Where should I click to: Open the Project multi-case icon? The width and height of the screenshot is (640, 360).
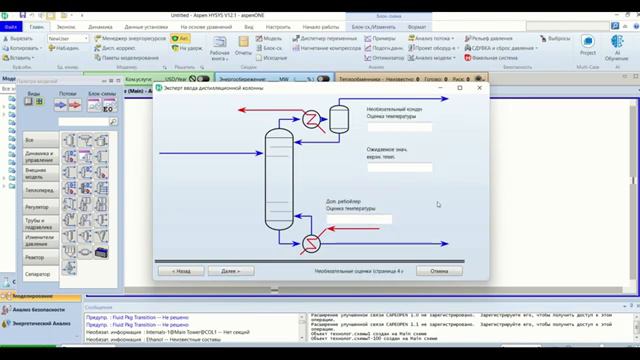pyautogui.click(x=588, y=45)
